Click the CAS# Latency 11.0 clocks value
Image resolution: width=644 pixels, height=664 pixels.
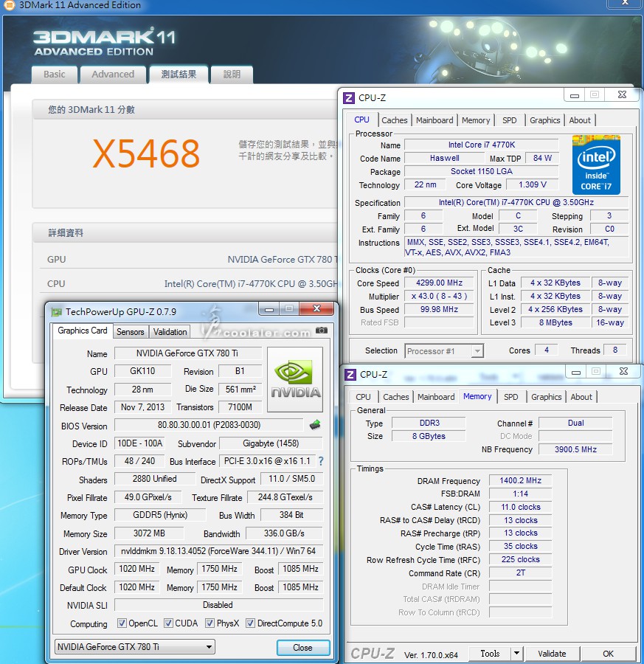[x=520, y=507]
